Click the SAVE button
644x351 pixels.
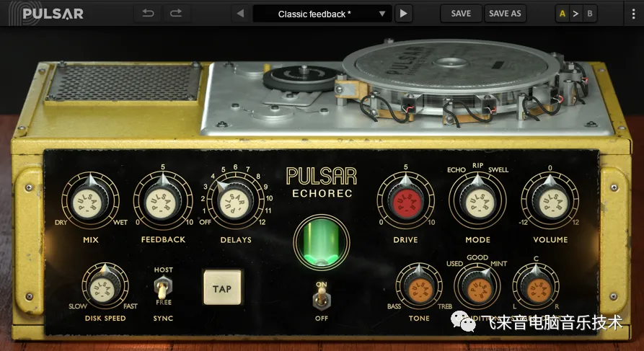461,14
